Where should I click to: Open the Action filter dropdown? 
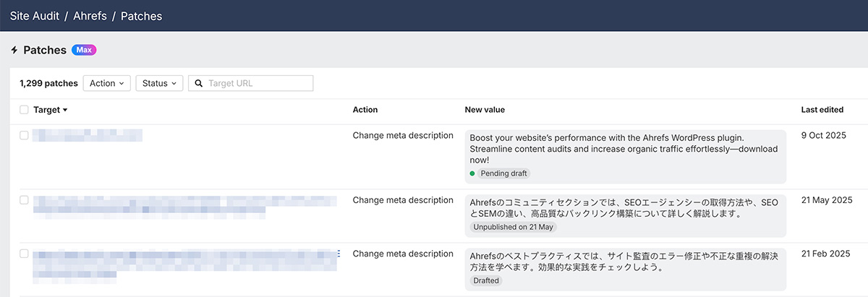pyautogui.click(x=106, y=83)
